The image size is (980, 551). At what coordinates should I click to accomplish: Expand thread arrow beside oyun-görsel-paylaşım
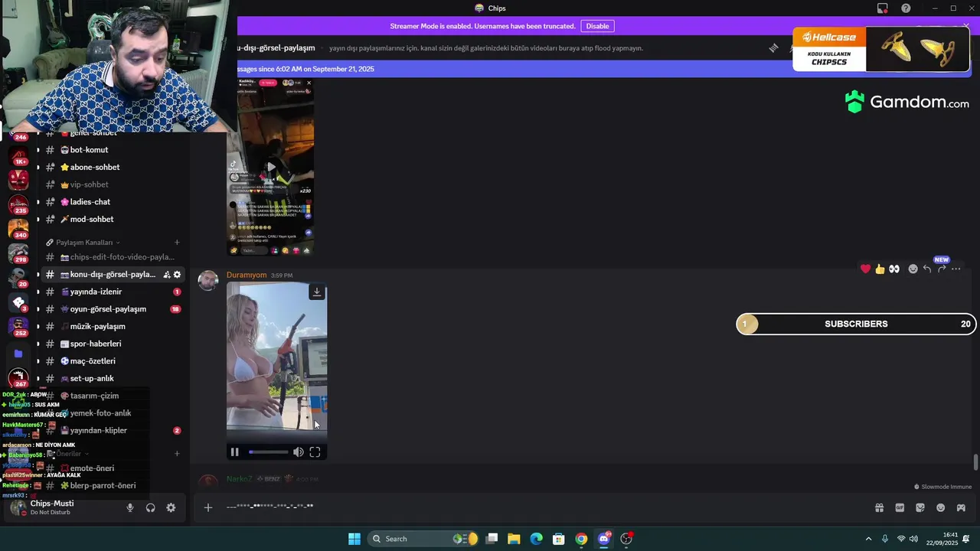[38, 309]
